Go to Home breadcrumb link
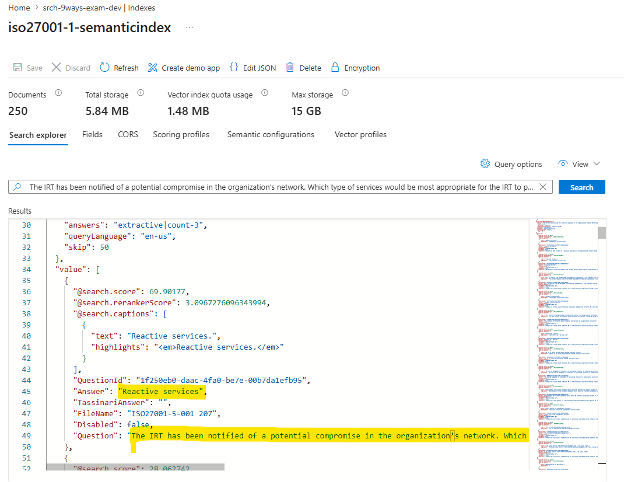This screenshot has width=624, height=482. click(19, 8)
